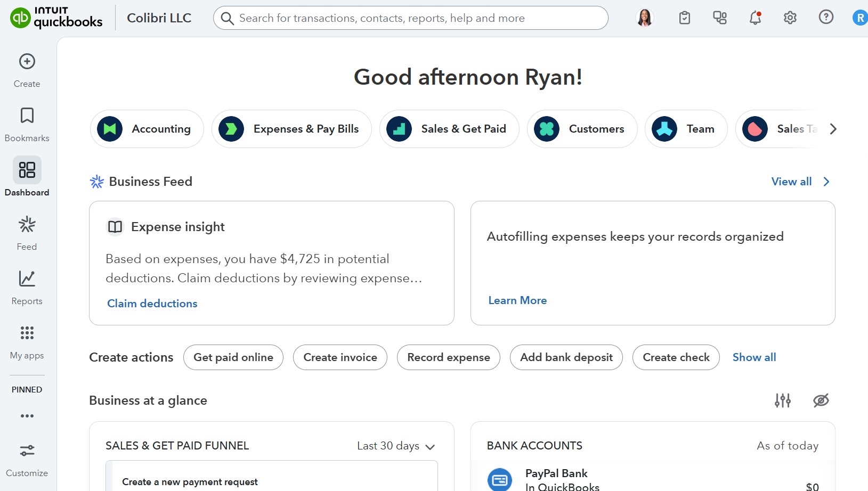Click Bank Accounts widget heading
Viewport: 868px width, 491px height.
click(x=534, y=446)
